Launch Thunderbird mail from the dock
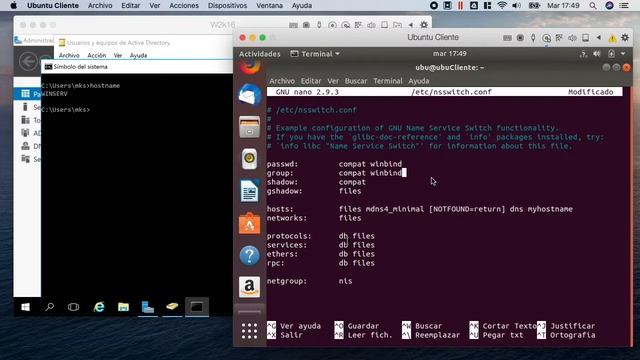Image resolution: width=640 pixels, height=360 pixels. pyautogui.click(x=249, y=95)
